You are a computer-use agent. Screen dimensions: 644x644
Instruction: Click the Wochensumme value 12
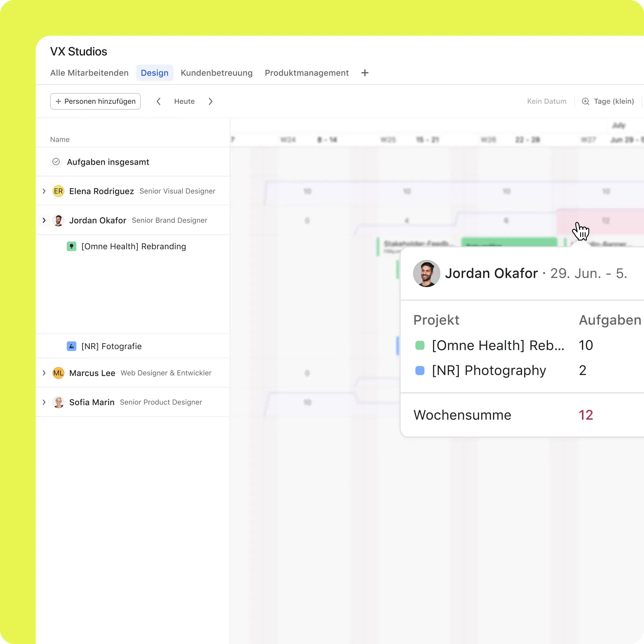pos(586,415)
